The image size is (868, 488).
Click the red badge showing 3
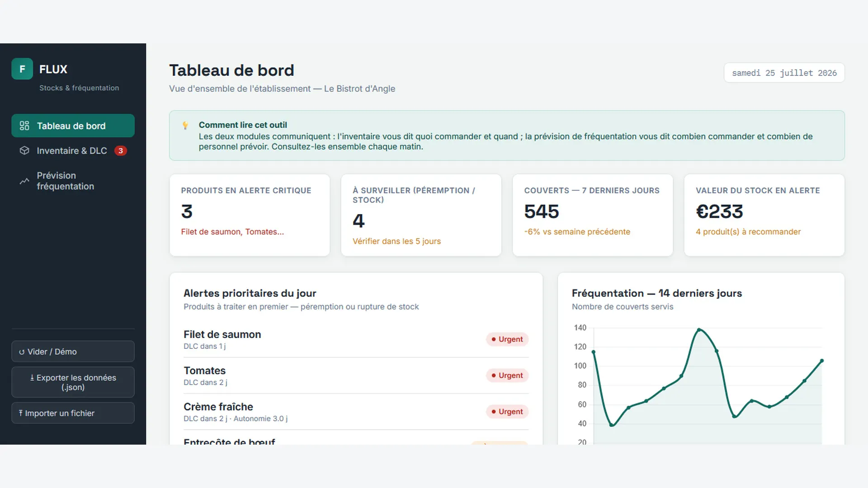click(x=120, y=151)
